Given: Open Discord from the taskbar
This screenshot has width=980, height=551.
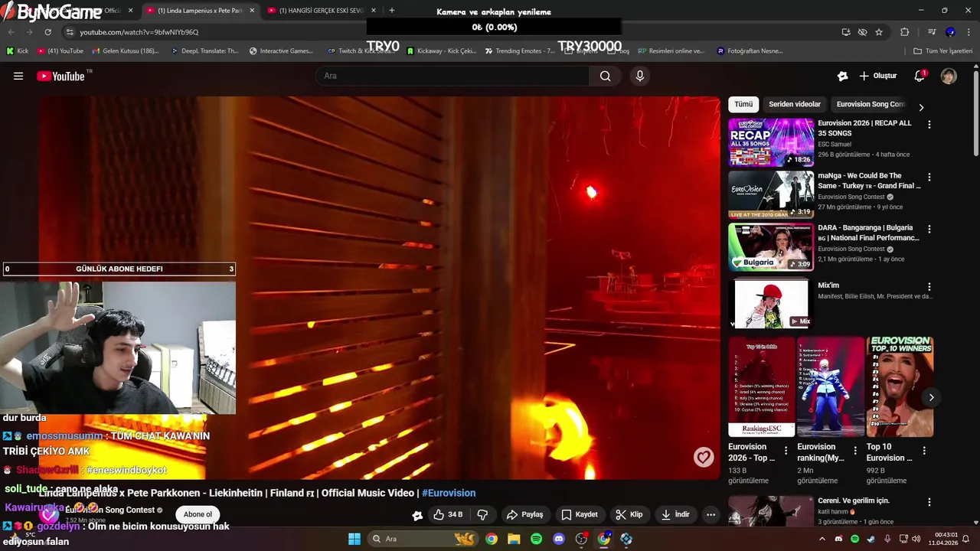Looking at the screenshot, I should pos(559,539).
